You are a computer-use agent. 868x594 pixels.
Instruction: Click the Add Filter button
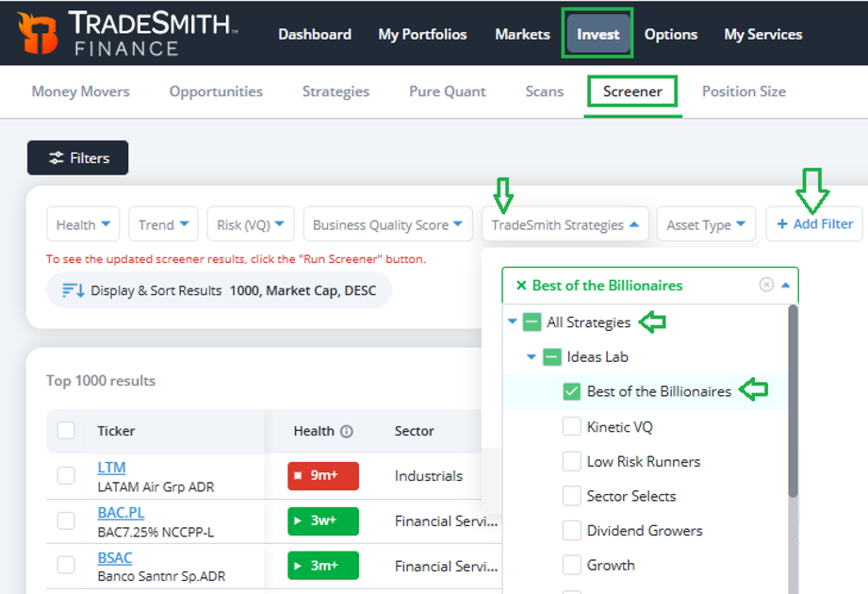tap(814, 224)
